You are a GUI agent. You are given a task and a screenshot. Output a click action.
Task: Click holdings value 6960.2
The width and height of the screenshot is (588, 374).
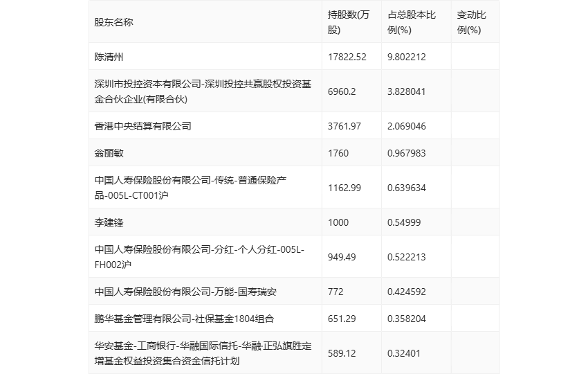pyautogui.click(x=342, y=91)
